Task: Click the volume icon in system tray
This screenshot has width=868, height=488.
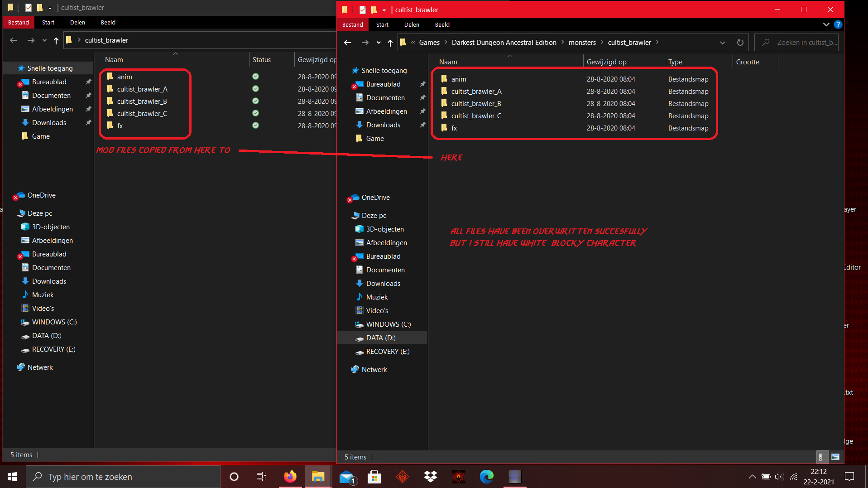Action: (x=779, y=477)
